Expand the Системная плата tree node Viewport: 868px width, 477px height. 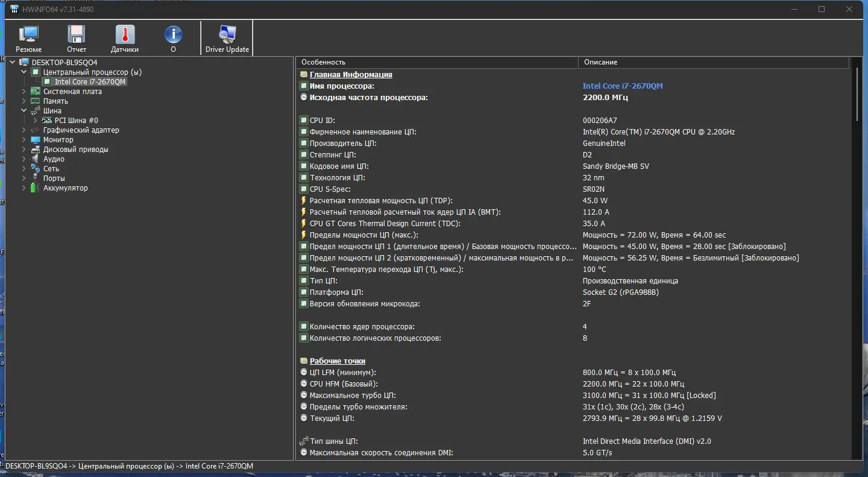click(24, 92)
